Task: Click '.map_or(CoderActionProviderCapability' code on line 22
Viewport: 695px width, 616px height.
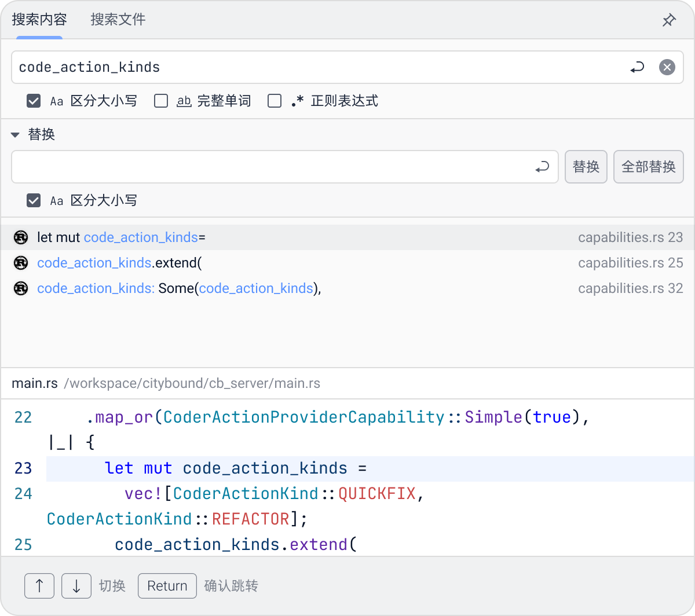Action: [265, 417]
